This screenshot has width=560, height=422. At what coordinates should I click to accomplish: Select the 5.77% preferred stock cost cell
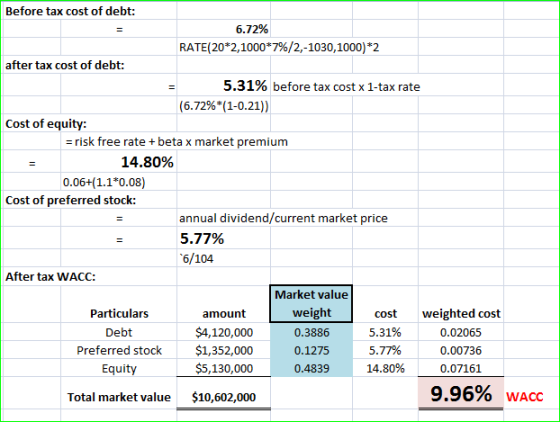click(224, 238)
